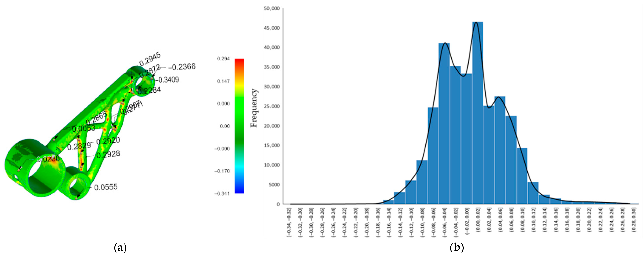Select the 0.0555 label near small ring

[106, 187]
